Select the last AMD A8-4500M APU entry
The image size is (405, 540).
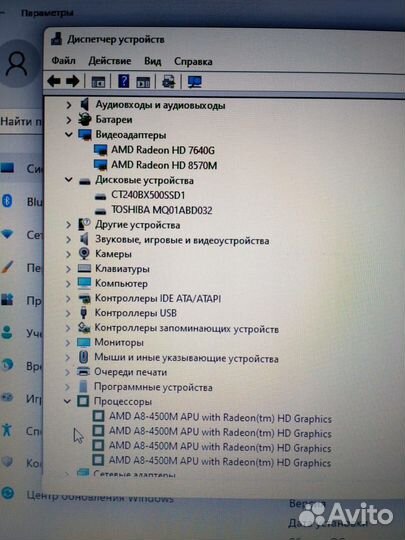click(220, 461)
